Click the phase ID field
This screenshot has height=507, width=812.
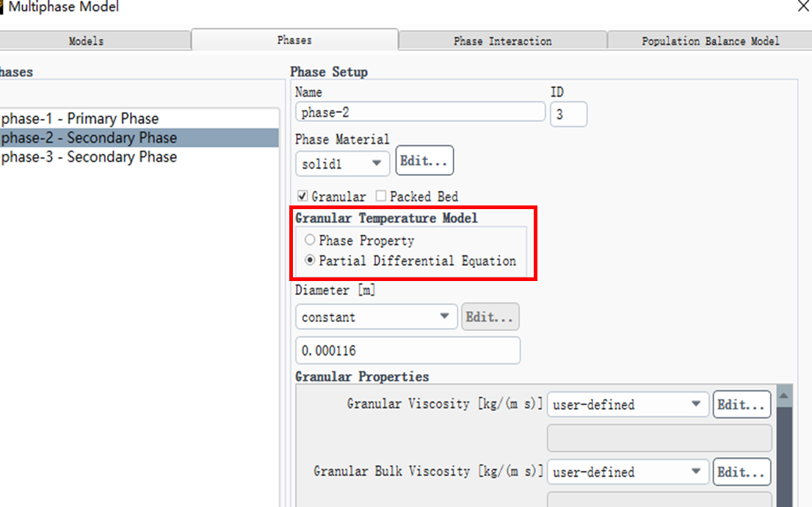coord(568,114)
